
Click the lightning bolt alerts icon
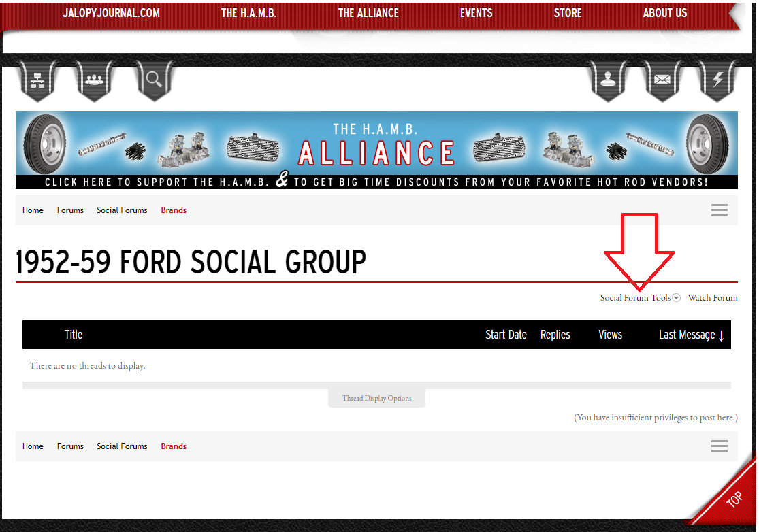click(717, 80)
